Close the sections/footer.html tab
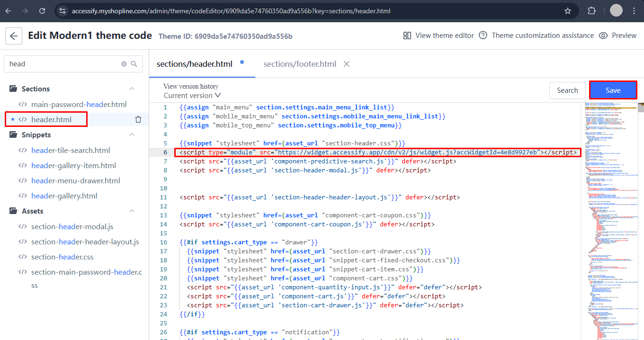 pyautogui.click(x=346, y=63)
